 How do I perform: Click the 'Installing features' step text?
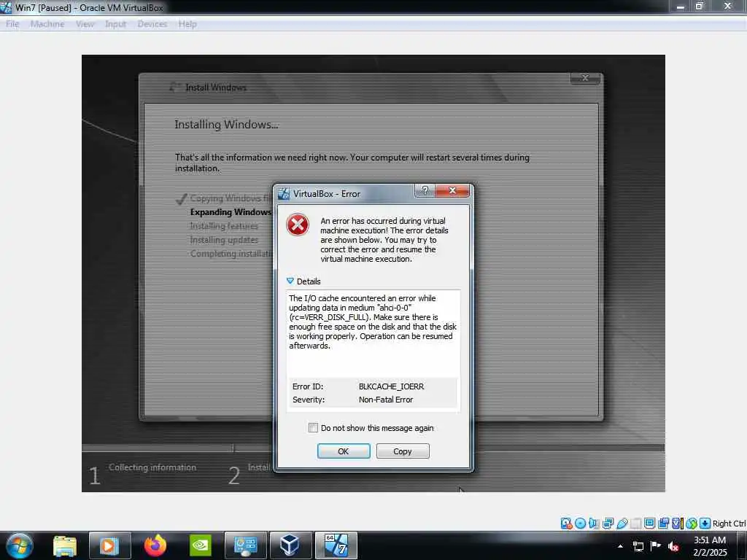tap(224, 226)
